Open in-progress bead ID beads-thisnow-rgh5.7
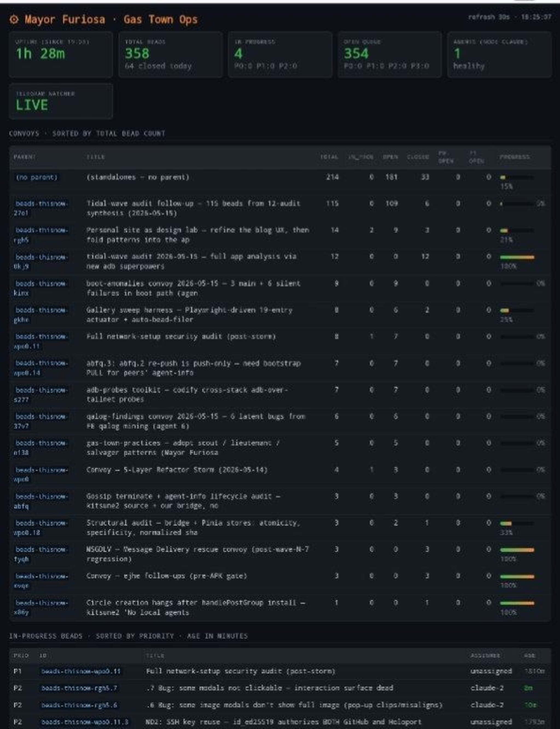Viewport: 560px width, 729px height. (79, 688)
